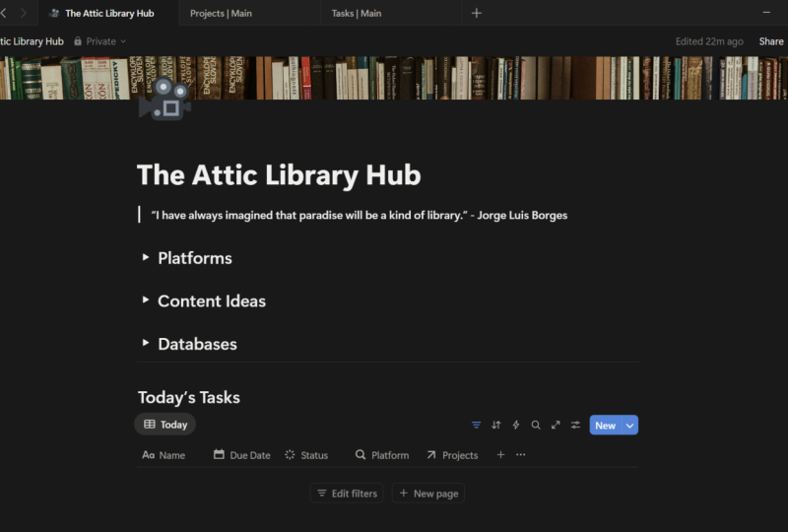Switch to The Attic Library Hub tab
Screen dimensions: 788x532
click(x=108, y=13)
